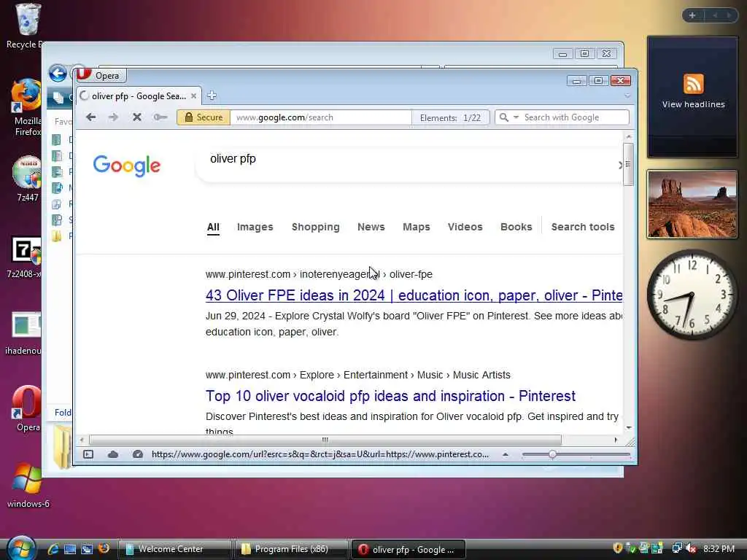The image size is (747, 560).
Task: Click the Google logo
Action: [x=127, y=166]
